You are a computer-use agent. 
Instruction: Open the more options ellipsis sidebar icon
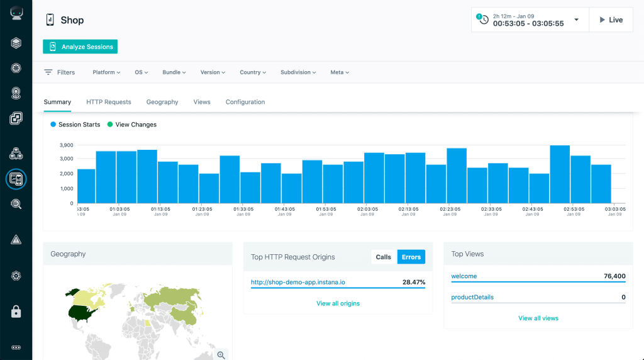pyautogui.click(x=16, y=347)
